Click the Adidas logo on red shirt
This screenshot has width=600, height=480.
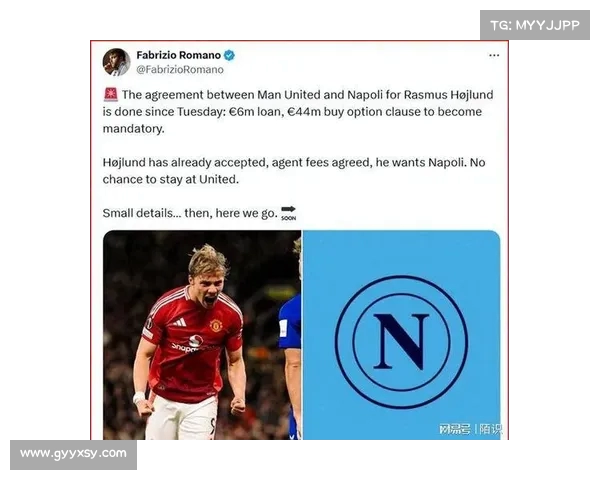(x=179, y=322)
